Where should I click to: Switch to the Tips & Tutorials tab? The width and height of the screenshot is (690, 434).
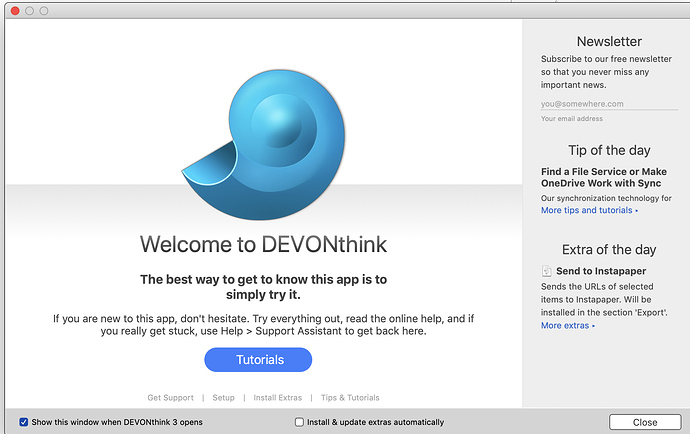(x=350, y=397)
